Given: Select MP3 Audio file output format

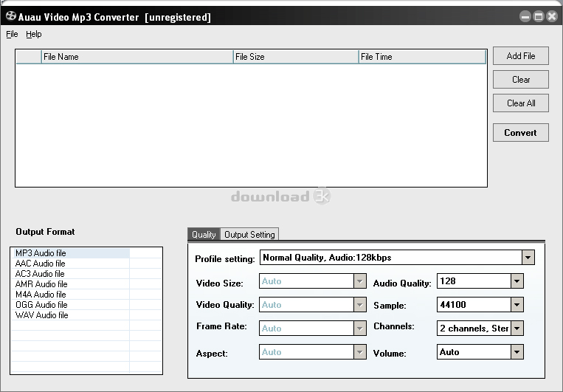Looking at the screenshot, I should (x=70, y=253).
